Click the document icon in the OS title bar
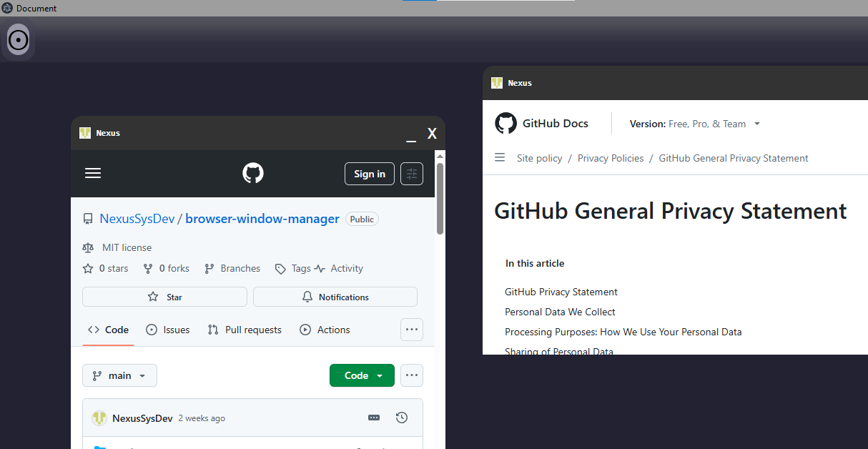Viewport: 868px width, 449px height. (7, 8)
